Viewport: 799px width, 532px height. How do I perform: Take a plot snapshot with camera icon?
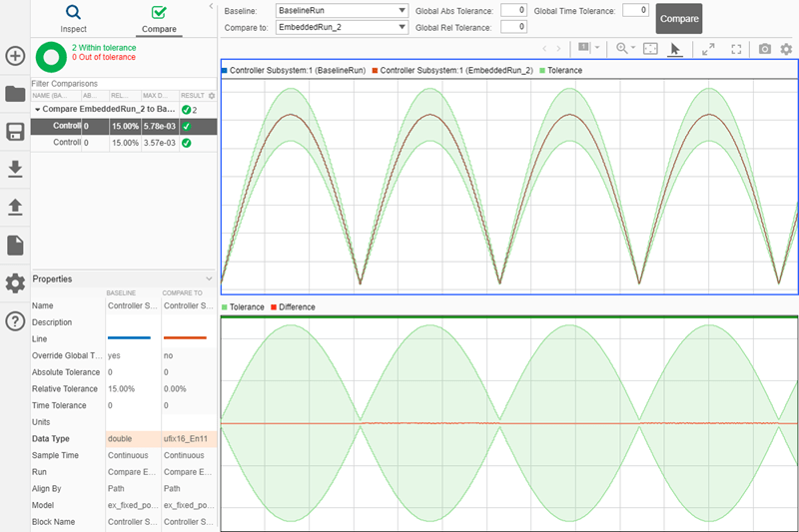764,49
